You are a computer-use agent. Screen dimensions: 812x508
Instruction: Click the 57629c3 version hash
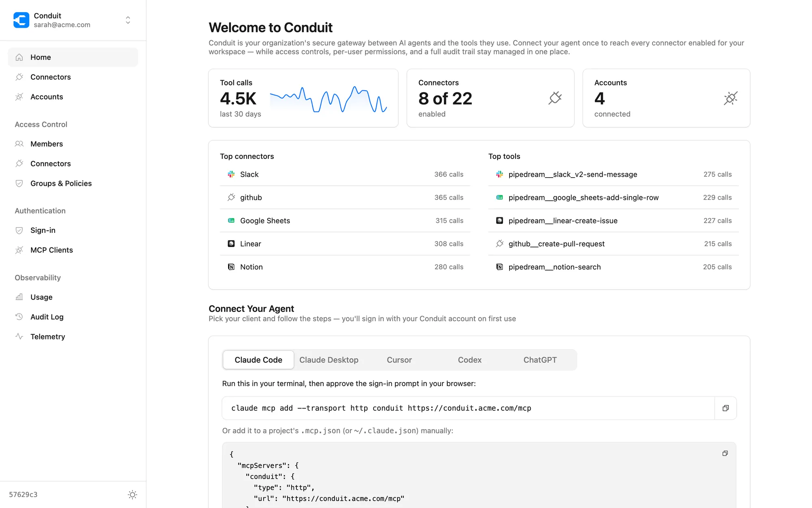click(x=23, y=495)
